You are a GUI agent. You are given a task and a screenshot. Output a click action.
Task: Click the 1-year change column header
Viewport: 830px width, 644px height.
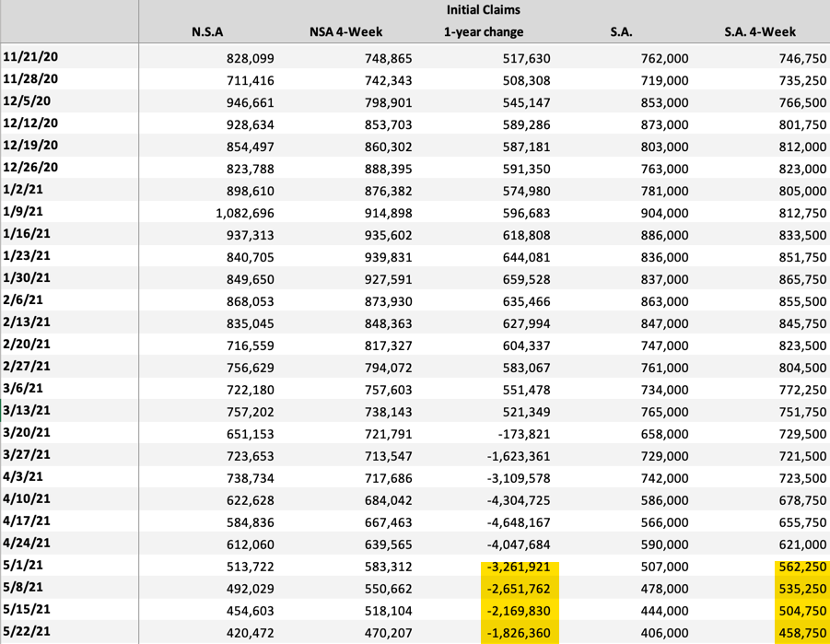tap(484, 32)
